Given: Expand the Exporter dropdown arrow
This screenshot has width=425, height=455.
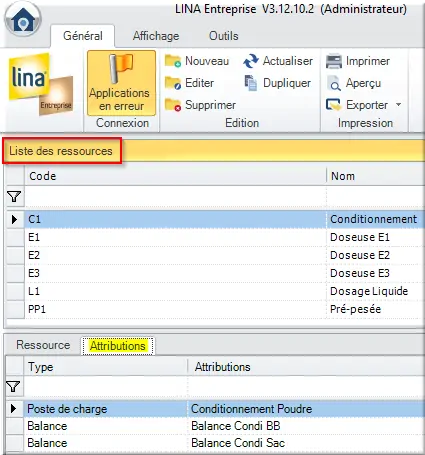Looking at the screenshot, I should [x=398, y=105].
